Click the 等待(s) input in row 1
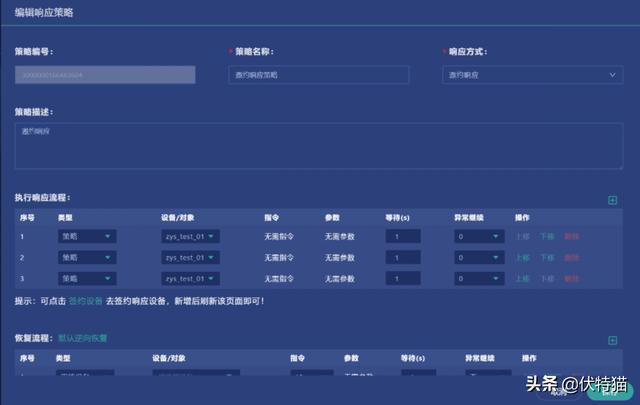 [x=403, y=236]
